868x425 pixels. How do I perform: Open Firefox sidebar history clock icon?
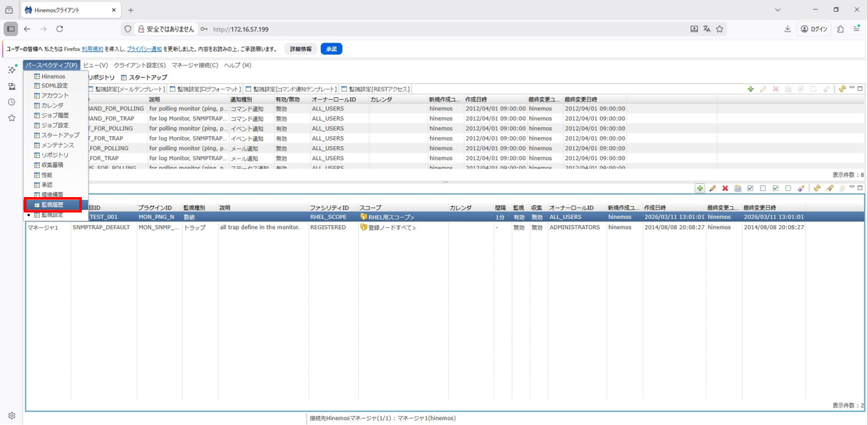tap(11, 102)
